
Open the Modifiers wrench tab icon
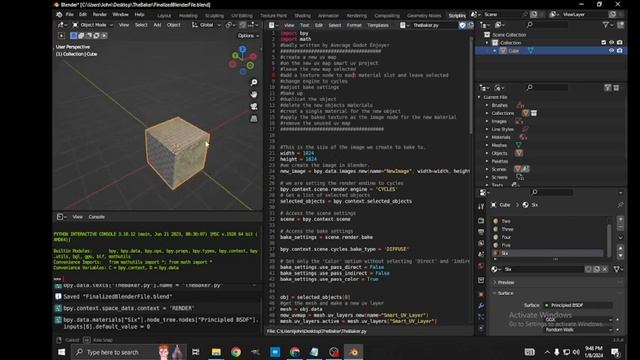coord(481,305)
